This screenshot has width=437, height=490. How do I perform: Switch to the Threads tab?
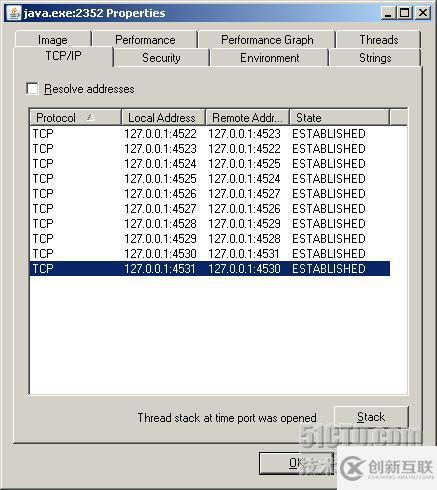[379, 40]
